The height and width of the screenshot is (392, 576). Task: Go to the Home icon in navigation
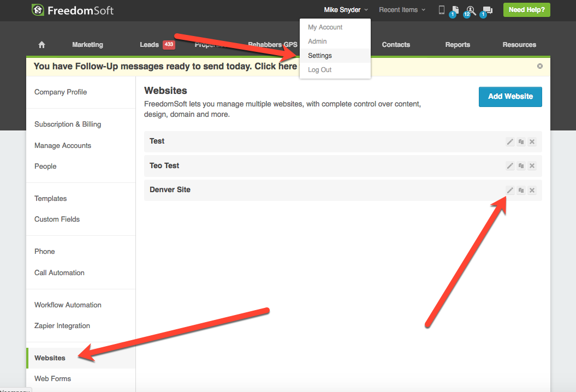click(x=41, y=45)
